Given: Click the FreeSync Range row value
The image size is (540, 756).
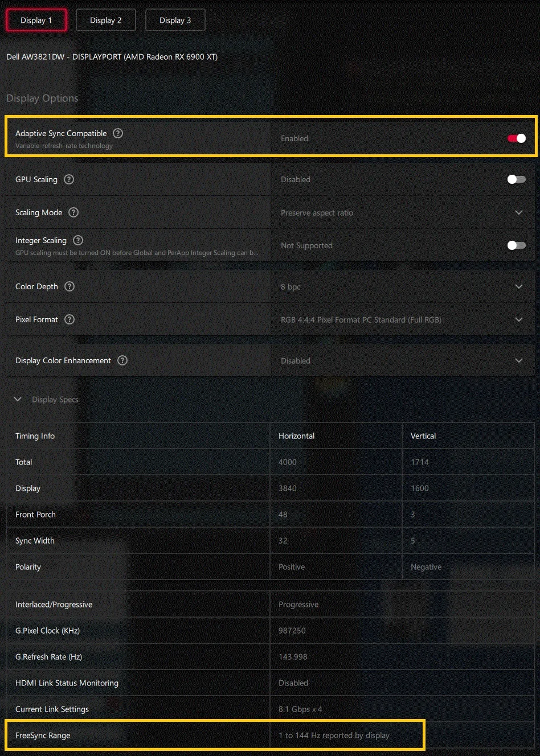Looking at the screenshot, I should (334, 736).
